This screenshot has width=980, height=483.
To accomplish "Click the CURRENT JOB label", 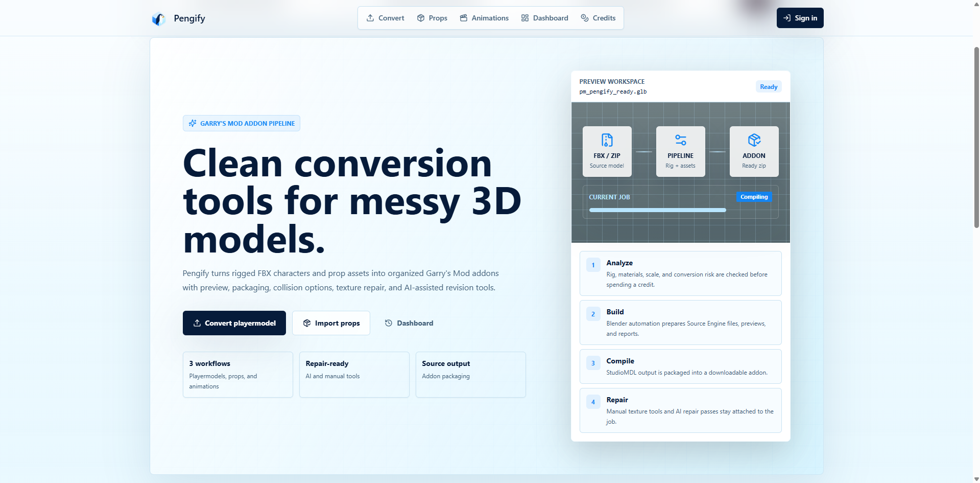I will point(609,197).
